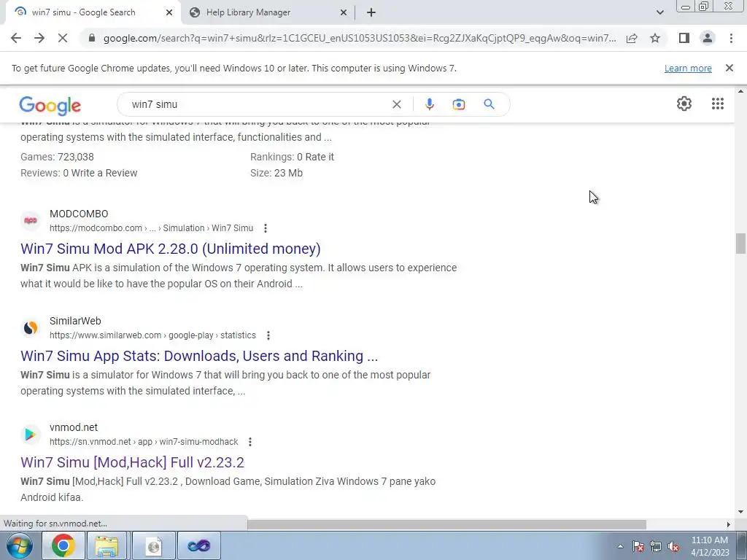Show hidden system tray icons
This screenshot has width=747, height=560.
point(620,546)
